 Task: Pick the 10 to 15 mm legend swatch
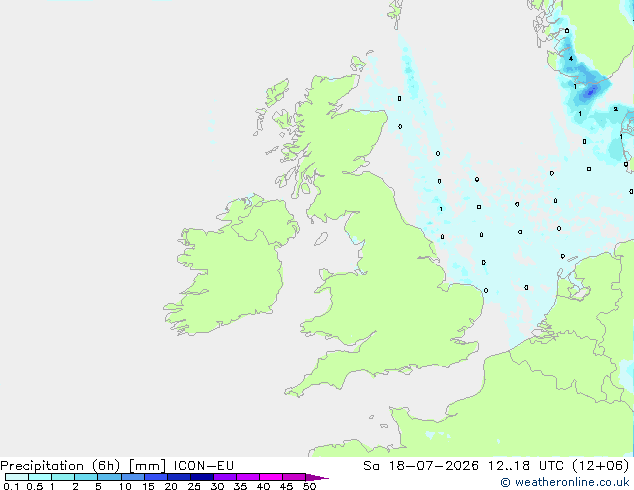[133, 477]
